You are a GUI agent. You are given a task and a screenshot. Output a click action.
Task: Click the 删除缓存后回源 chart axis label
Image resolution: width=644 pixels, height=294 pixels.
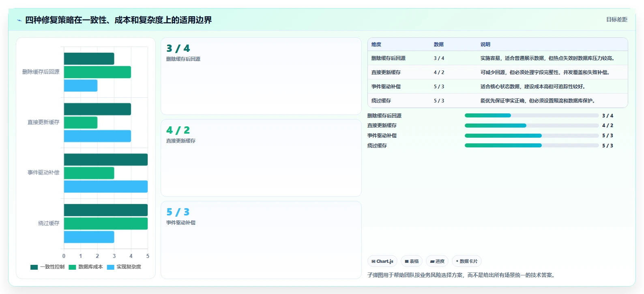coord(41,72)
